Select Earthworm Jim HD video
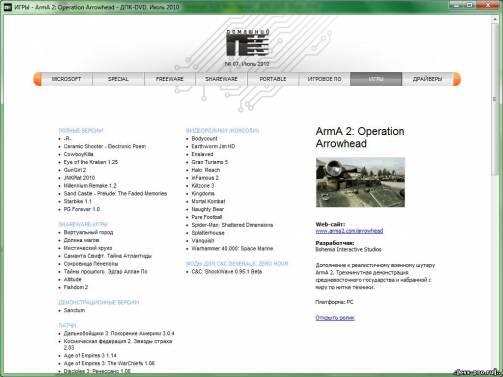 coord(213,146)
